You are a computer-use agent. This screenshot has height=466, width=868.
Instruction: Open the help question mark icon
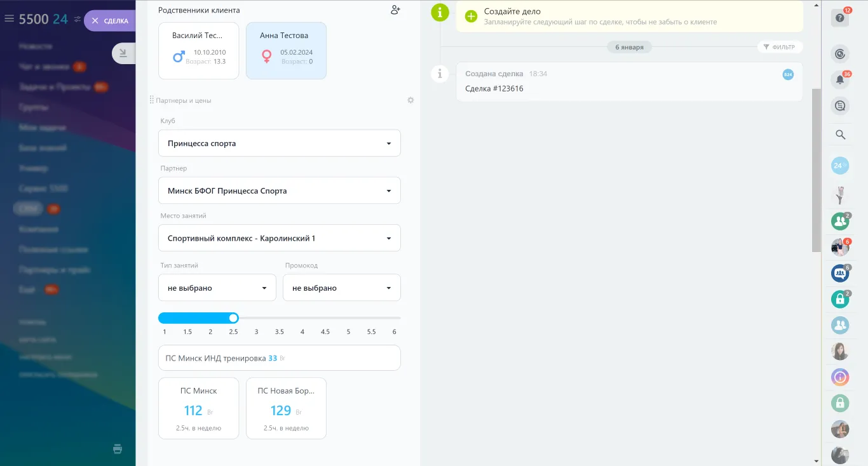tap(840, 18)
